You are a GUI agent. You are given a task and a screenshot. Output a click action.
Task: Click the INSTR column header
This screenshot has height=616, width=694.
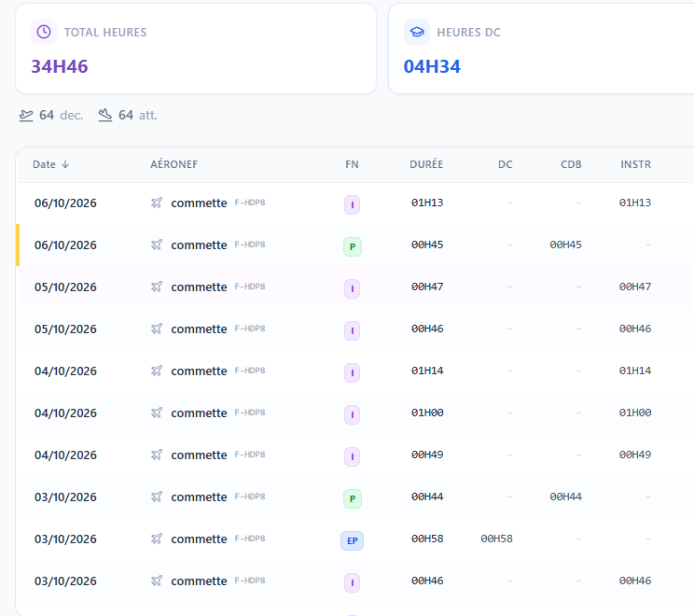635,164
